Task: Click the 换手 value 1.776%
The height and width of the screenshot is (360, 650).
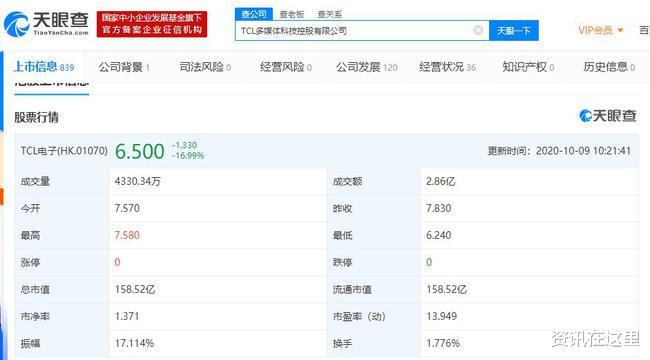Action: [x=443, y=343]
